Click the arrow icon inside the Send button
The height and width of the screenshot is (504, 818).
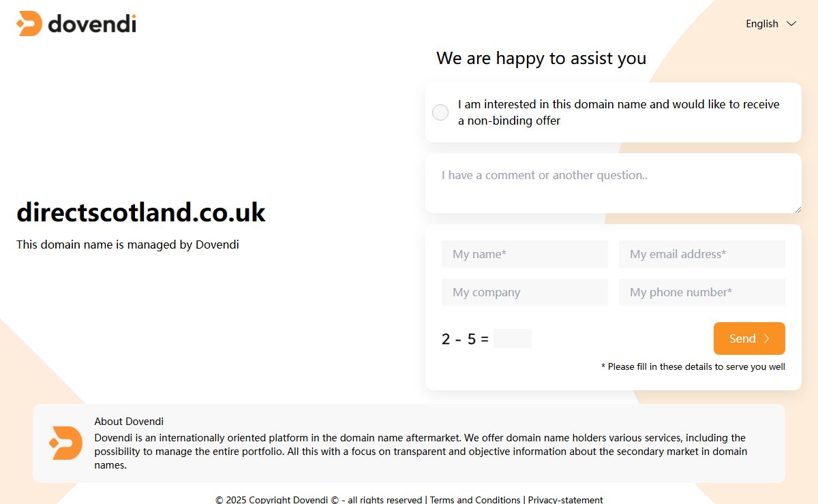[766, 338]
